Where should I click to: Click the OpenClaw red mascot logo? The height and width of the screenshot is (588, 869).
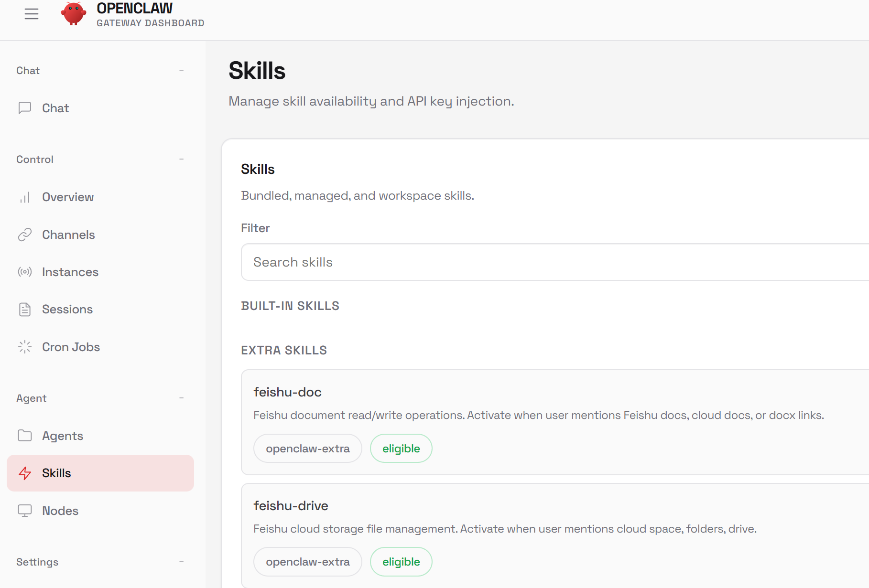tap(73, 13)
